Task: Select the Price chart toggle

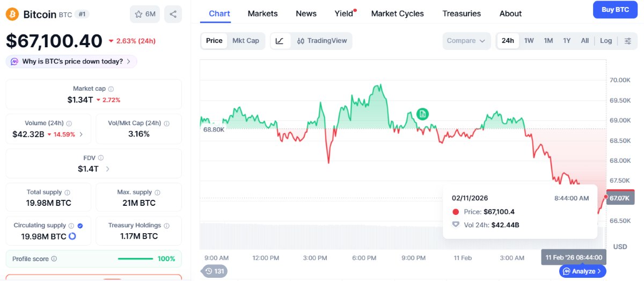Action: pos(214,41)
